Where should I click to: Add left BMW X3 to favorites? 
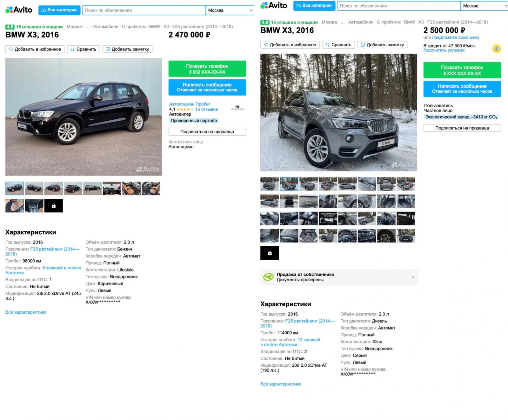[35, 49]
